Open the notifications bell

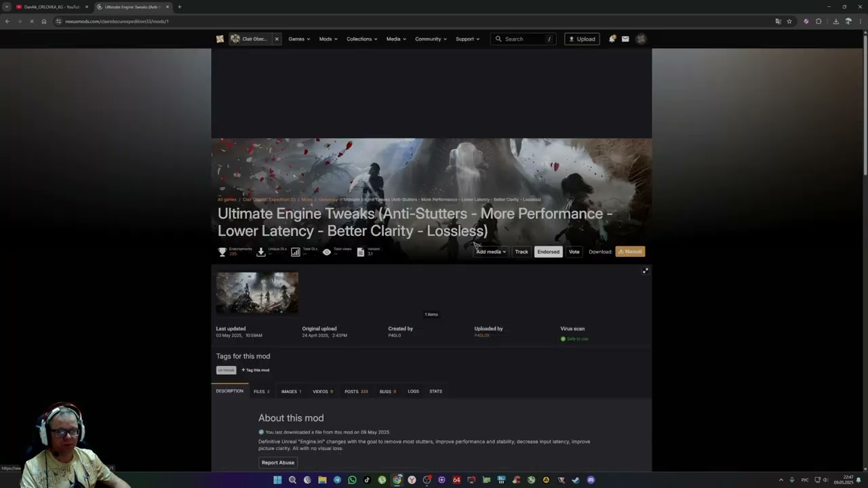612,39
